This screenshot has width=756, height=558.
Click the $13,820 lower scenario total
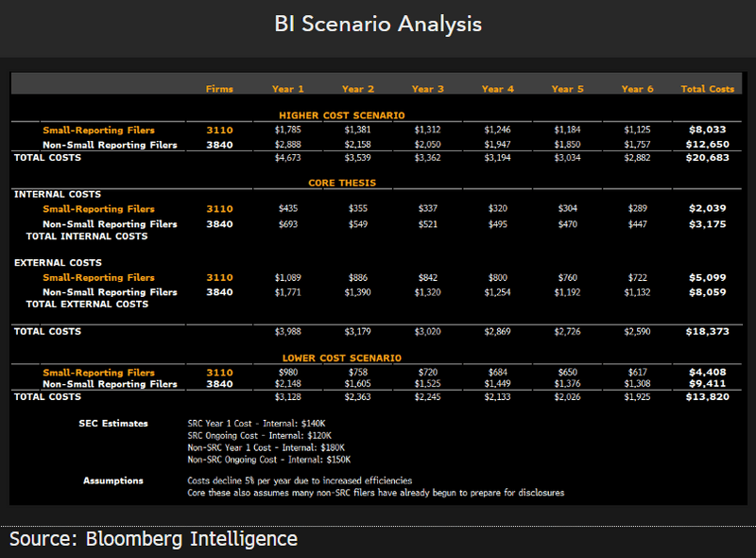tap(707, 397)
